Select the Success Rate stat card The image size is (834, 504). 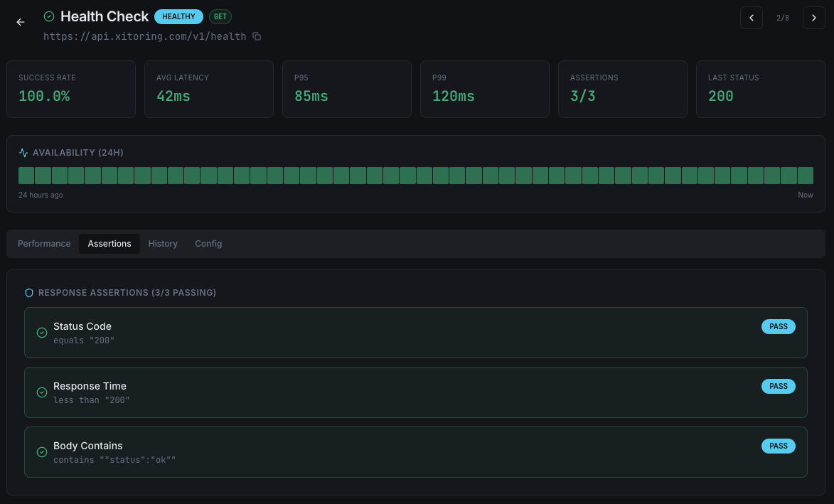coord(71,89)
